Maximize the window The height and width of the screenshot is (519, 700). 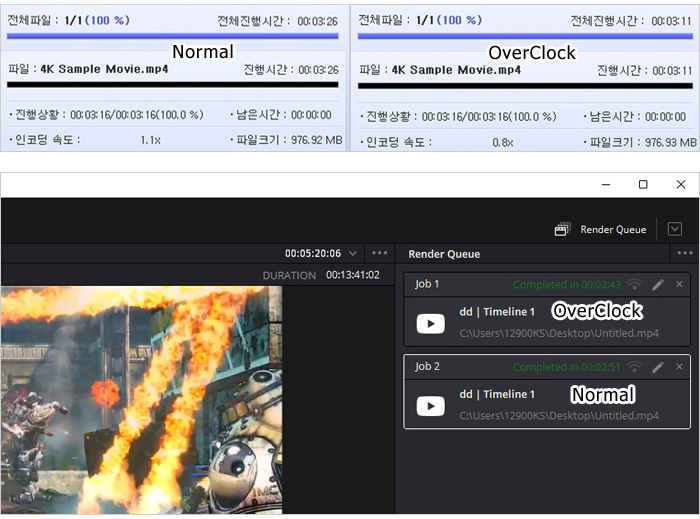(643, 184)
